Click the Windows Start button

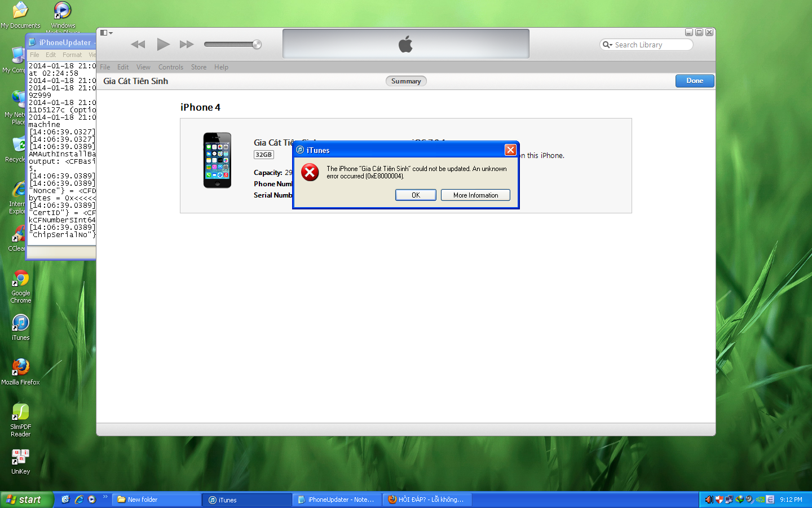tap(27, 500)
